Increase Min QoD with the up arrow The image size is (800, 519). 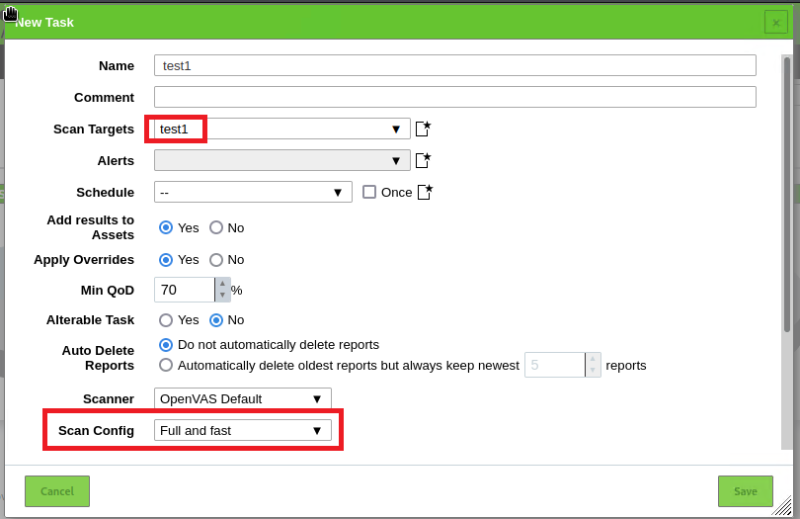point(221,284)
